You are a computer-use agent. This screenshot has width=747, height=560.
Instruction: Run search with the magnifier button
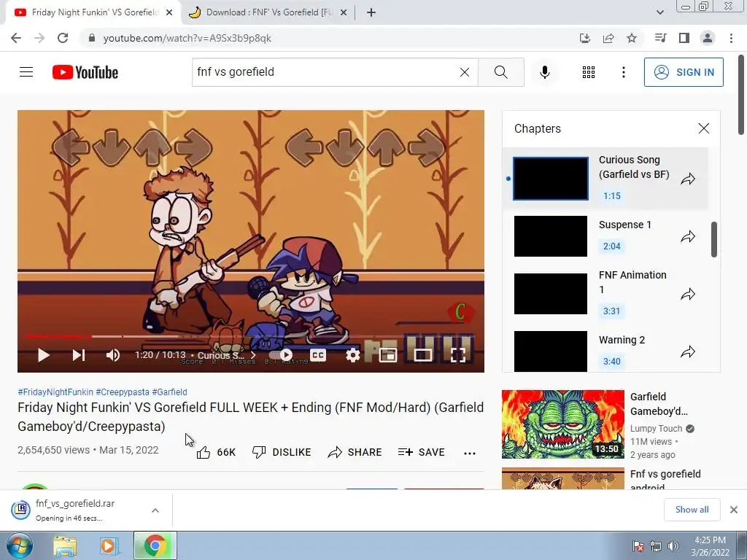pos(500,72)
